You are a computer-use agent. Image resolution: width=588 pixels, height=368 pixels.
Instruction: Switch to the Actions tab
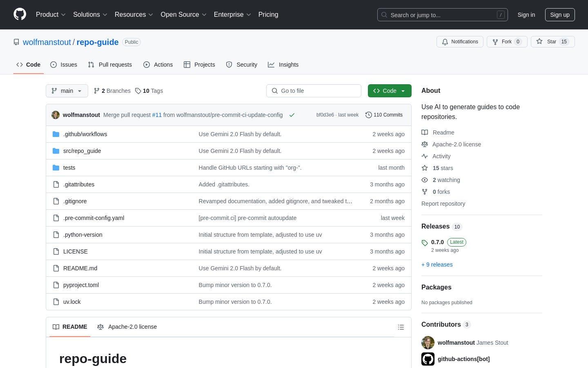158,65
